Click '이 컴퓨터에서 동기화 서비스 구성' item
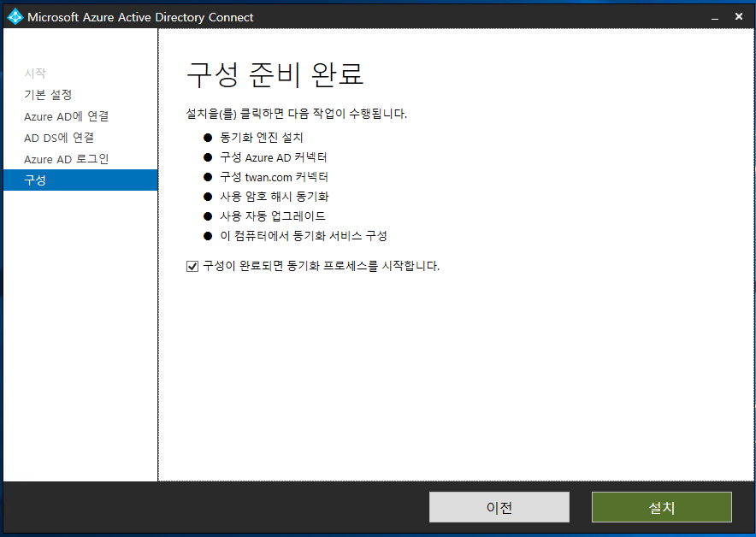 click(x=304, y=236)
